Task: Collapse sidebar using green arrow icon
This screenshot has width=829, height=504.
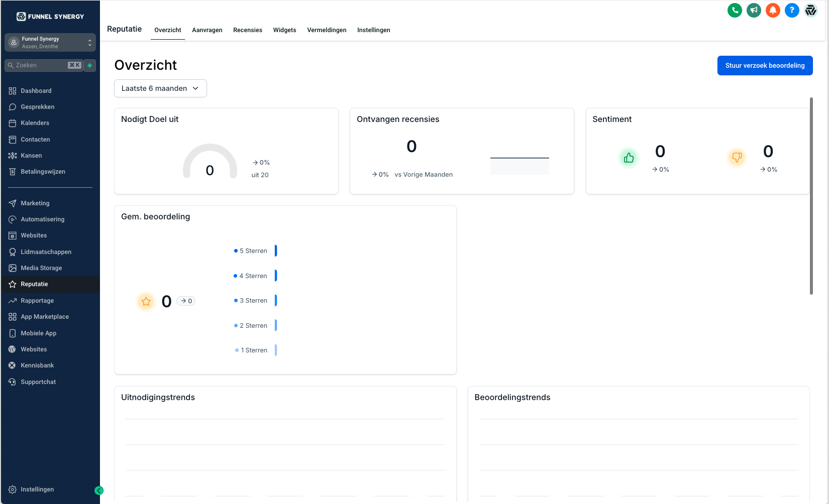Action: coord(99,490)
